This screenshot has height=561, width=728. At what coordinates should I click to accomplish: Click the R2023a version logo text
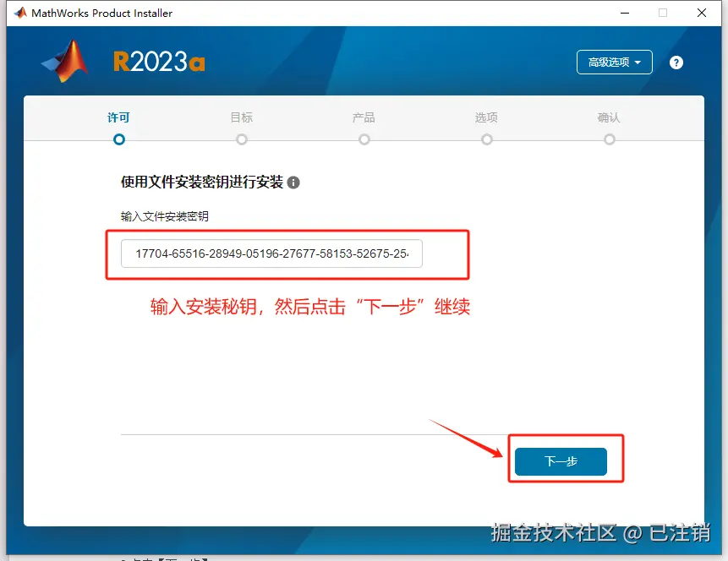(159, 63)
